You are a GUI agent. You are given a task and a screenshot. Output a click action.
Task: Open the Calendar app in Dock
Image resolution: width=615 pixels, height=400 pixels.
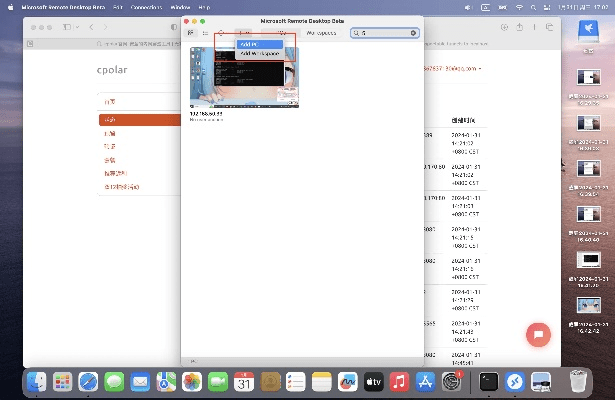pyautogui.click(x=244, y=381)
